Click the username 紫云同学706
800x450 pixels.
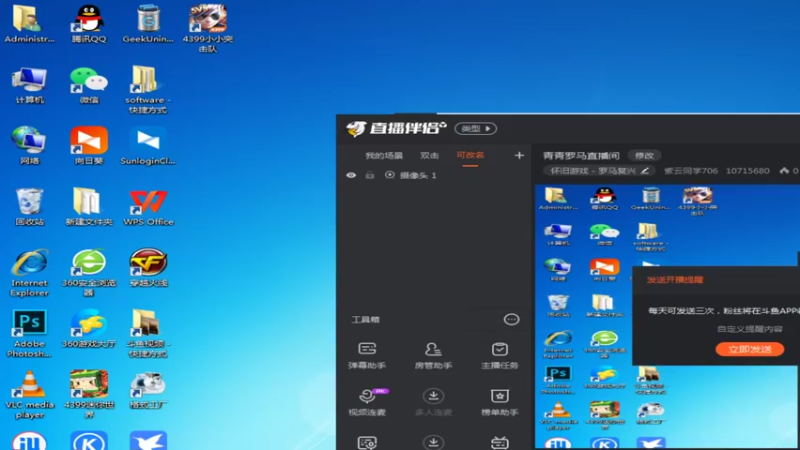click(691, 171)
